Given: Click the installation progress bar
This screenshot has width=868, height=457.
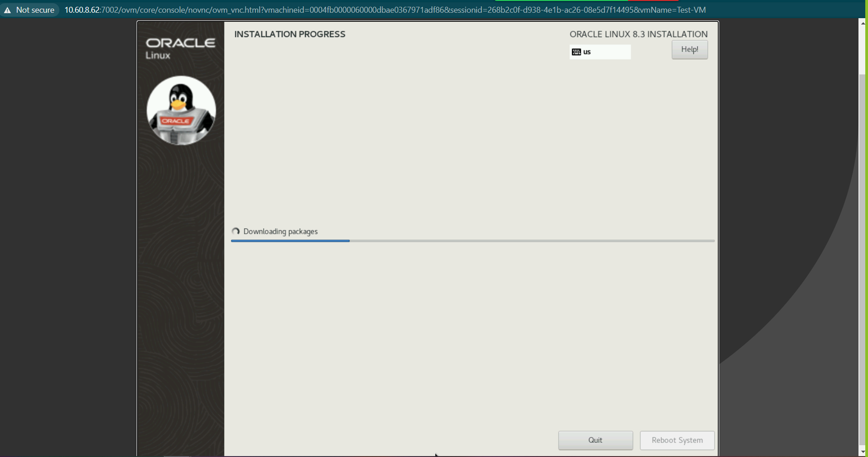Looking at the screenshot, I should pos(473,241).
